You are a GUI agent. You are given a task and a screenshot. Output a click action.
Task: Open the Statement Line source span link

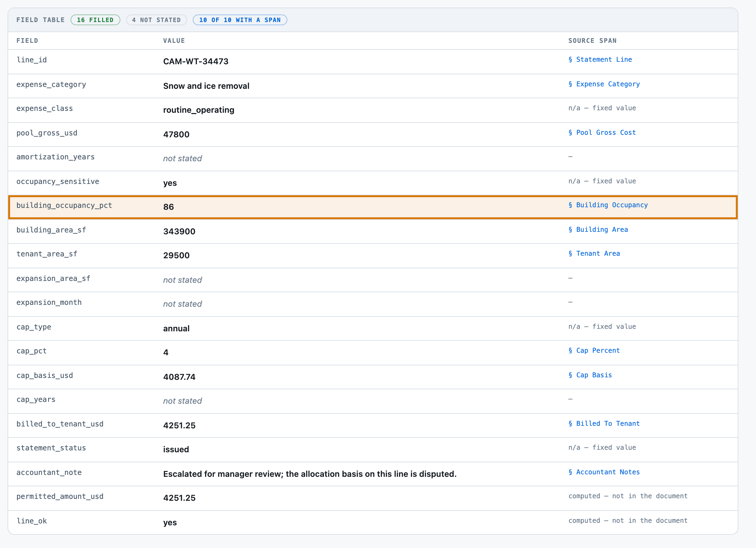pos(600,60)
